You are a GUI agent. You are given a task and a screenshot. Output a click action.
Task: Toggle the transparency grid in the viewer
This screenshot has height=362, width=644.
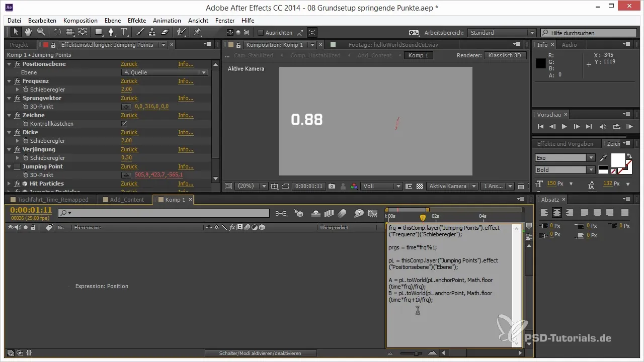click(x=420, y=186)
